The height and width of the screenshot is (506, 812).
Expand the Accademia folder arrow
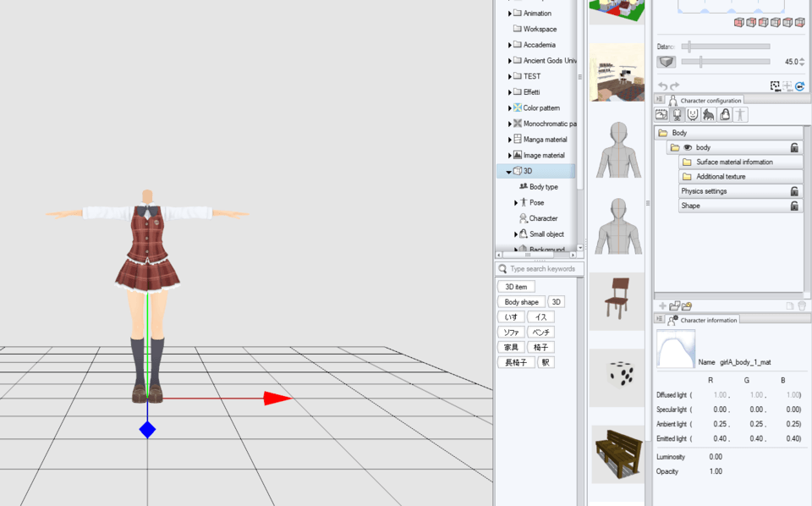click(509, 45)
